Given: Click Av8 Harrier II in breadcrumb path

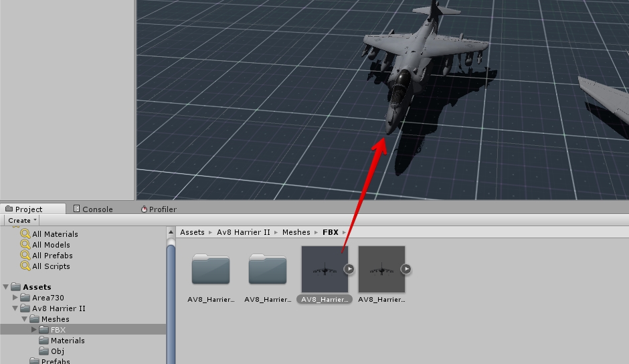Looking at the screenshot, I should (243, 232).
